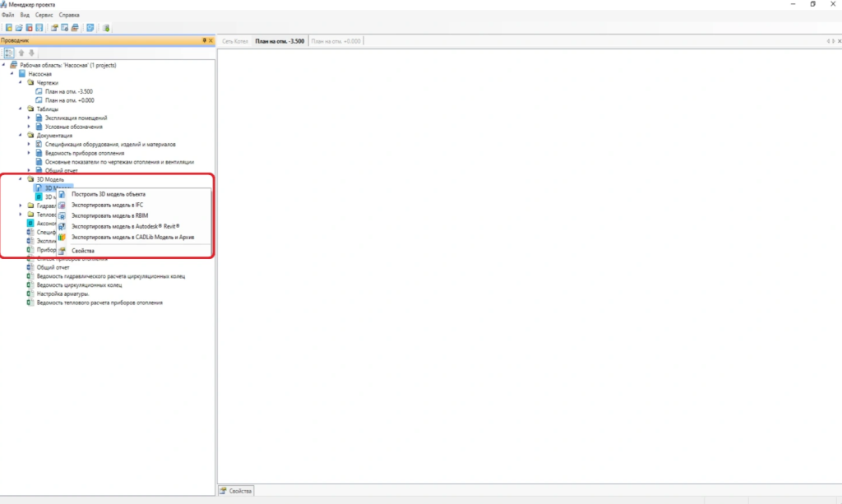Screen dimensions: 842x504
Task: Click the up arrow icon in Проводник toolbar
Action: pos(21,53)
